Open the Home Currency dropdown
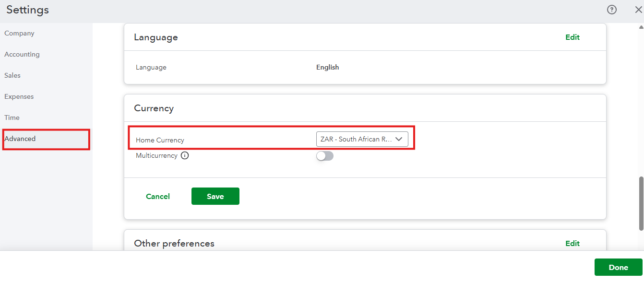The image size is (644, 282). click(362, 139)
